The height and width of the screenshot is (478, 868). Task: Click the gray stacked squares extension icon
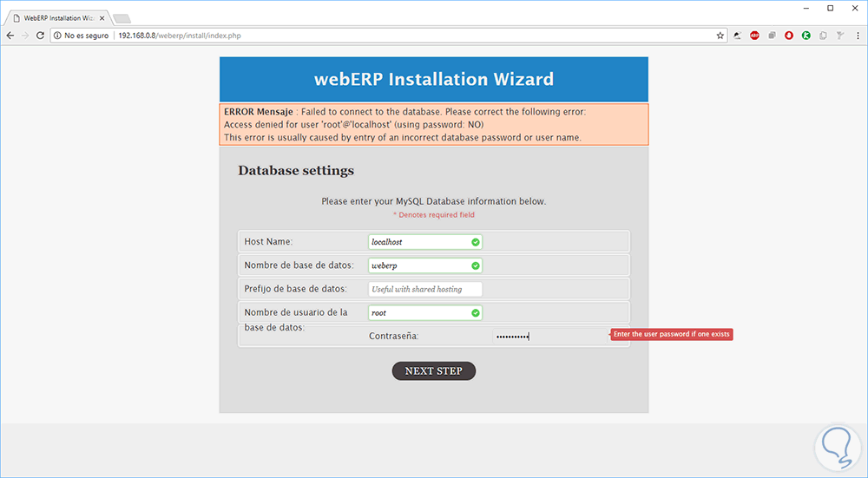pyautogui.click(x=772, y=36)
